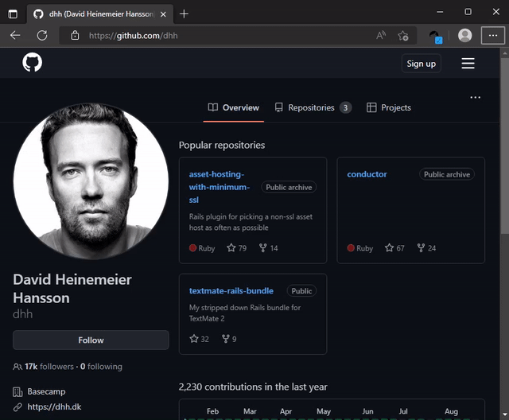Open the textmate-rails-bundle repository link
509x420 pixels.
tap(231, 291)
